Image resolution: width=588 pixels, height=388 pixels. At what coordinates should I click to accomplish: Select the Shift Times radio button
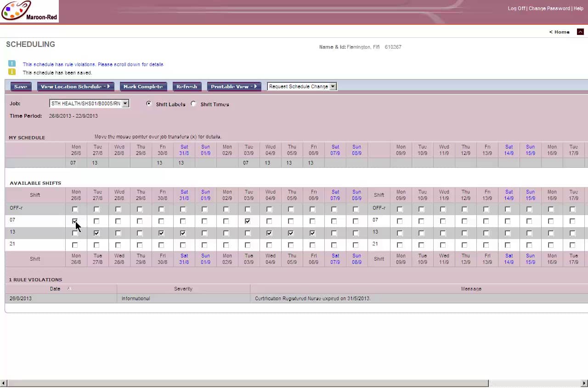tap(193, 104)
